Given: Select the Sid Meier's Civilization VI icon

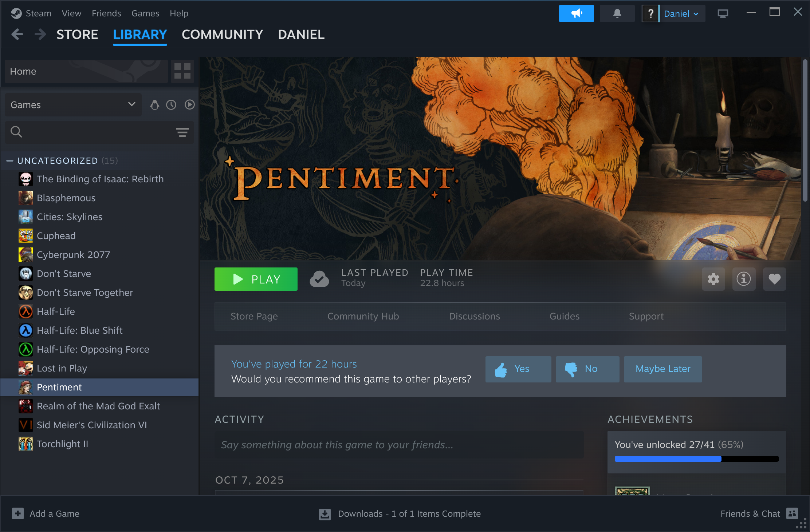Looking at the screenshot, I should tap(26, 425).
